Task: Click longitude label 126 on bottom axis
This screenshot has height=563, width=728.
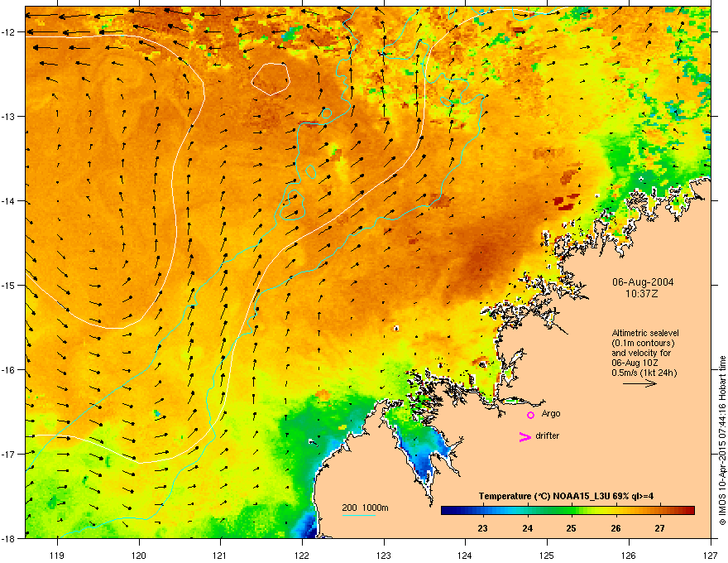Action: (x=629, y=555)
